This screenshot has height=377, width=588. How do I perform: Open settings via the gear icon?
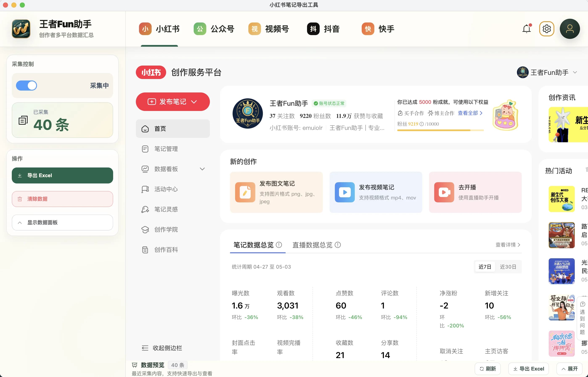point(547,29)
